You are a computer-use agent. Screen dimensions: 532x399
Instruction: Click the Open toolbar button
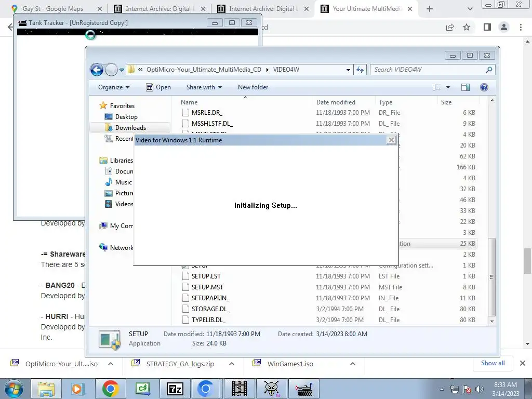pyautogui.click(x=158, y=87)
